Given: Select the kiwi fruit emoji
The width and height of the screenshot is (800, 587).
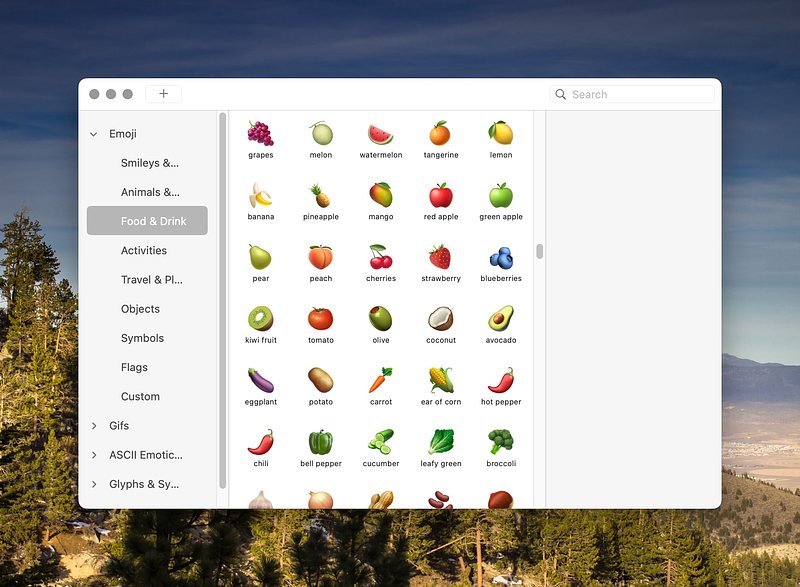Looking at the screenshot, I should pos(261,319).
